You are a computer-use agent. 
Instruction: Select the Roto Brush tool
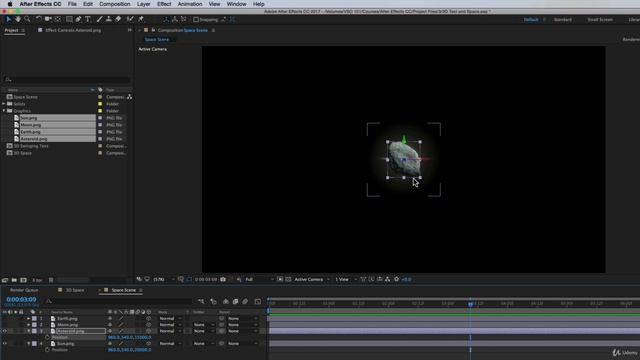pyautogui.click(x=130, y=19)
